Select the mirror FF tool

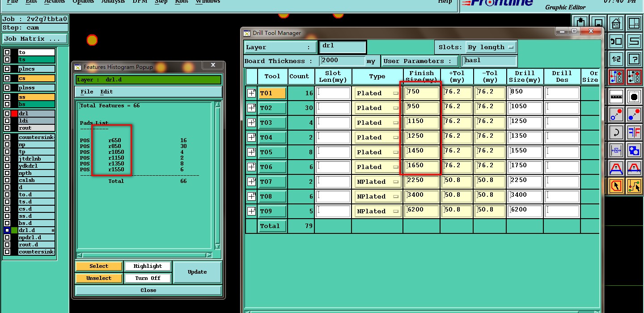(x=634, y=132)
